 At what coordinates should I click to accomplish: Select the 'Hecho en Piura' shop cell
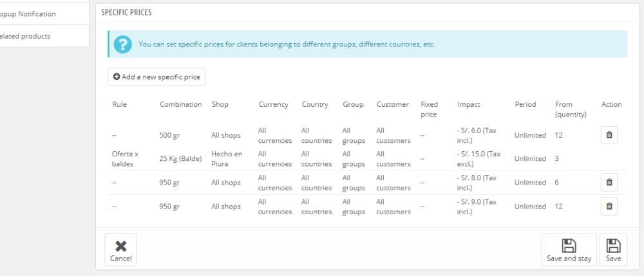tap(227, 159)
